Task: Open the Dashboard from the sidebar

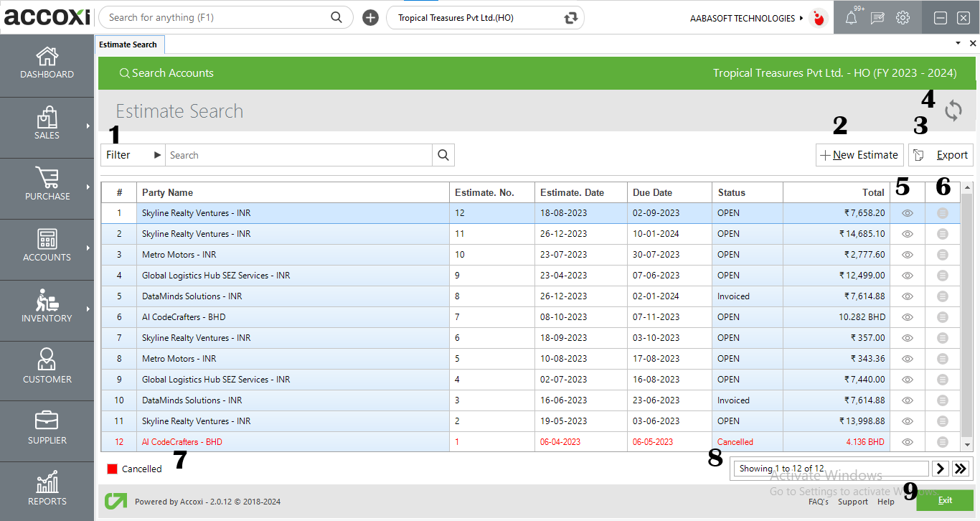Action: 47,65
